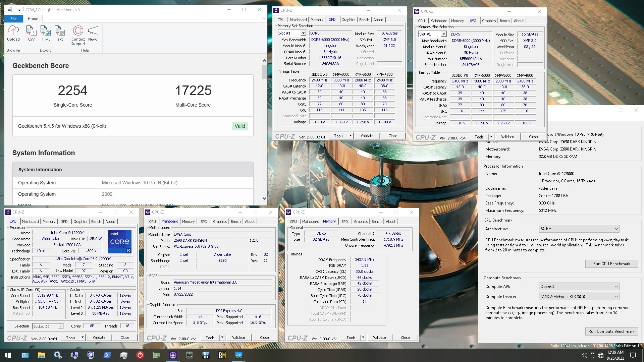The width and height of the screenshot is (644, 362).
Task: Click Tools button in Slot #1 SPD window
Action: (x=339, y=136)
